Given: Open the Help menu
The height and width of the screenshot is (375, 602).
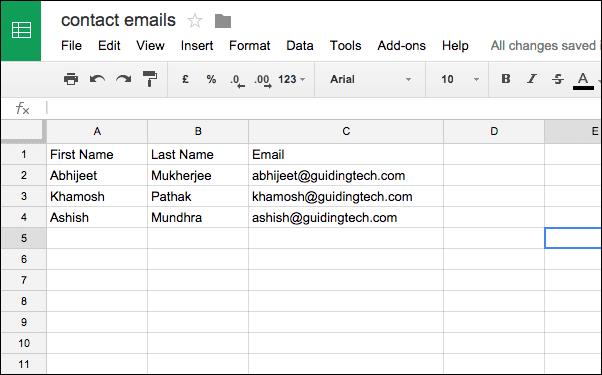Looking at the screenshot, I should (455, 46).
